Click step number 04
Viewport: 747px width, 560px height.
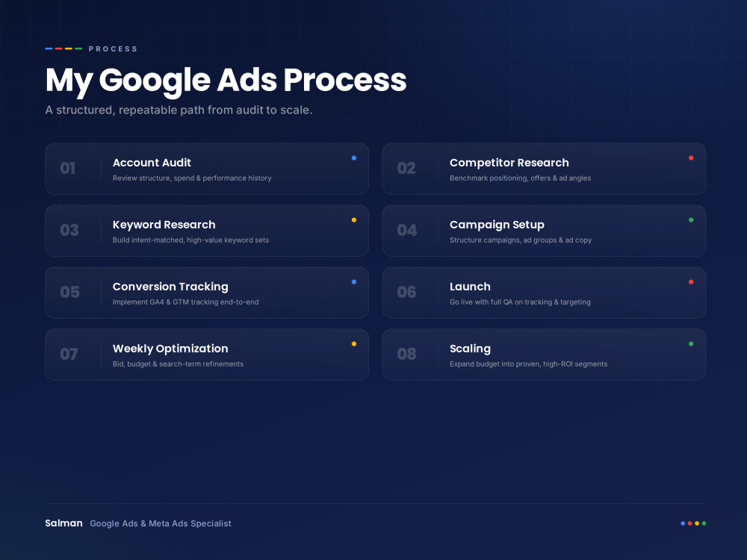pos(407,230)
